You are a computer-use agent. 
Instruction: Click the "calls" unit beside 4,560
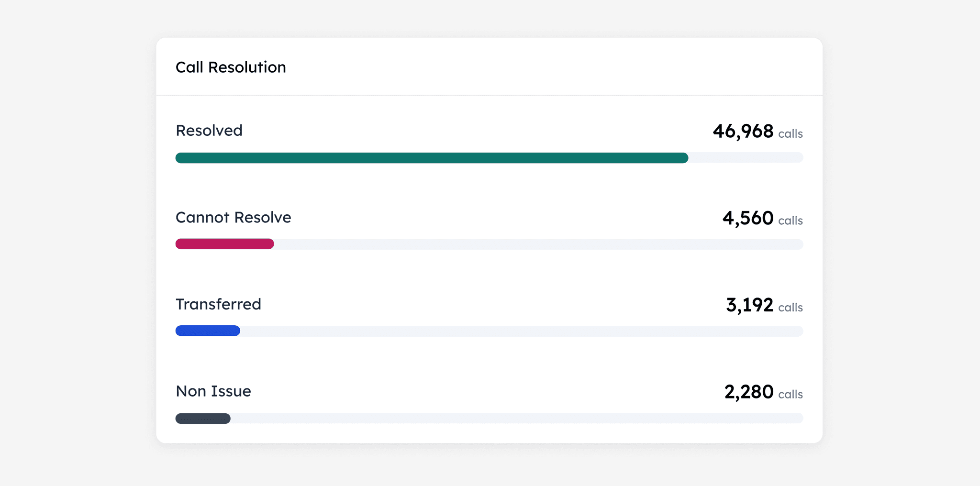pos(791,221)
